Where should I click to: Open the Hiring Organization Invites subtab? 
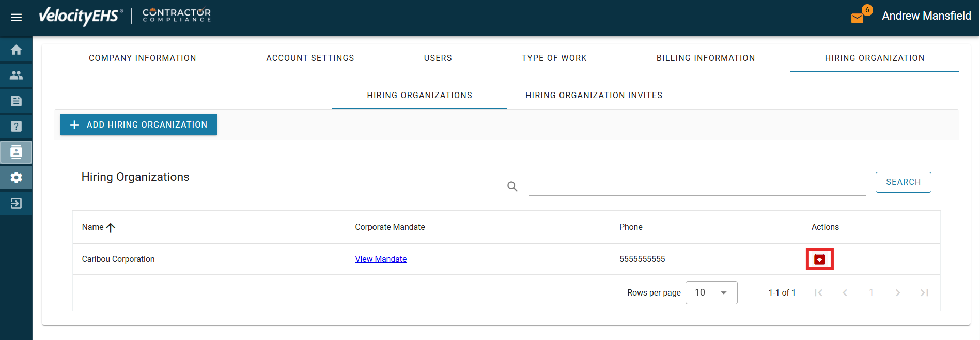594,95
